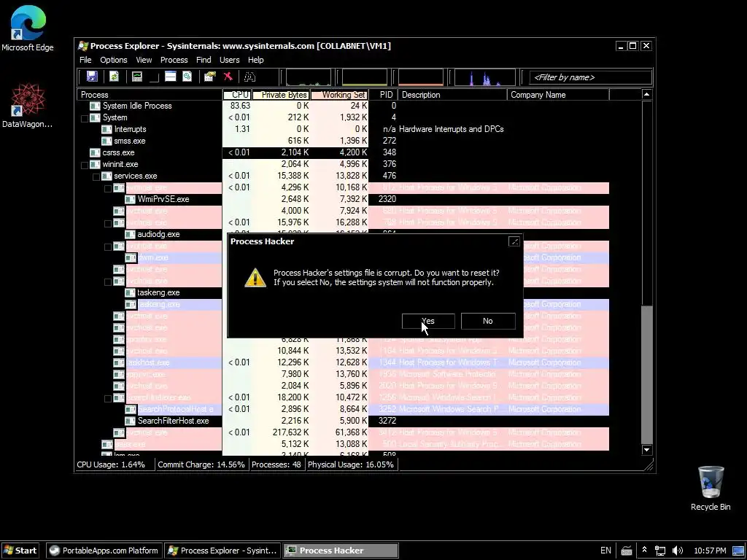This screenshot has width=747, height=560.
Task: Click Yes to reset settings
Action: (x=428, y=321)
